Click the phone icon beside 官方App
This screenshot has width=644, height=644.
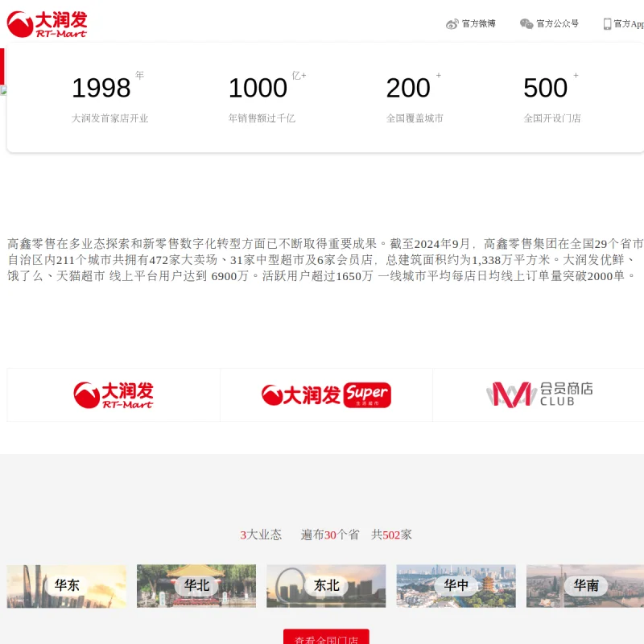pyautogui.click(x=607, y=24)
